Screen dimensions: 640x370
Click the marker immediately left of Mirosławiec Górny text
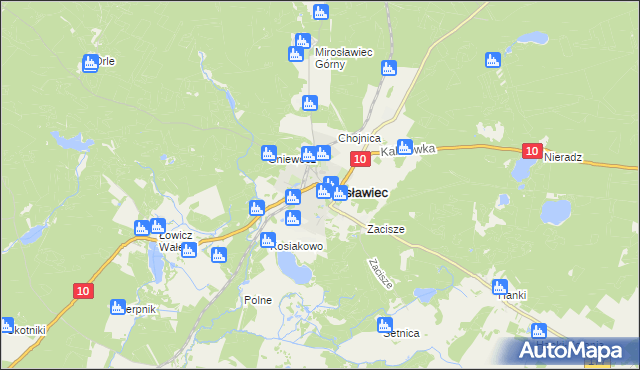tap(296, 54)
